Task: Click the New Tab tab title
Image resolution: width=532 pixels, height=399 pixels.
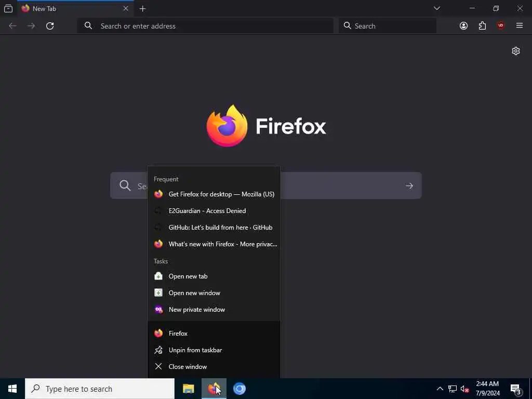Action: click(45, 9)
